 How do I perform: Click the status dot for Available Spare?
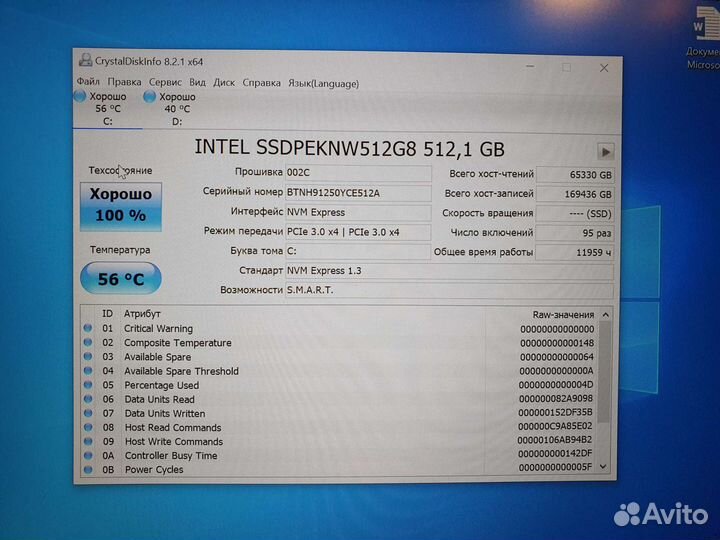coord(88,356)
